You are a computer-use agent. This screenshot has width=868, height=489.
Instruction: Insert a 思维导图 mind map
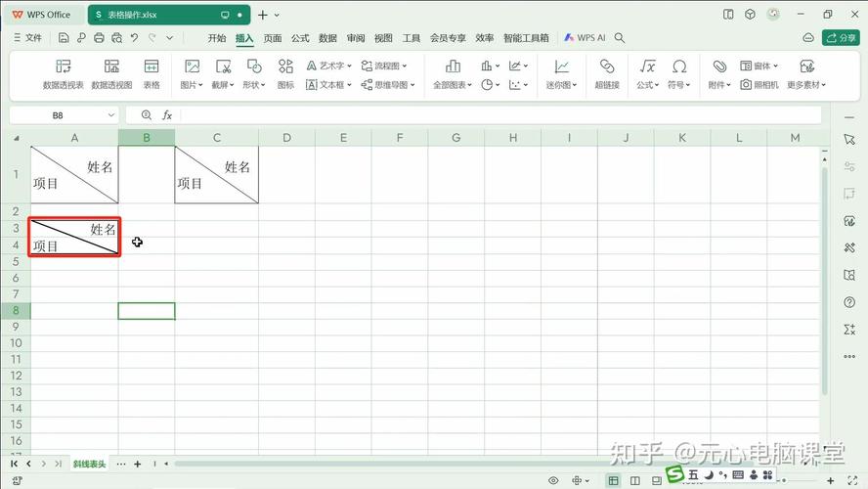click(388, 85)
